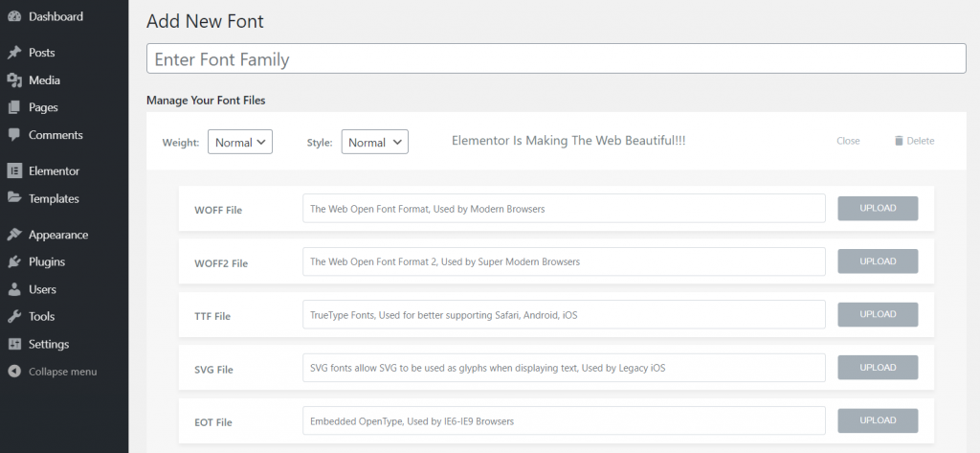Click the WOFF2 File URL field
The width and height of the screenshot is (980, 453).
[564, 261]
